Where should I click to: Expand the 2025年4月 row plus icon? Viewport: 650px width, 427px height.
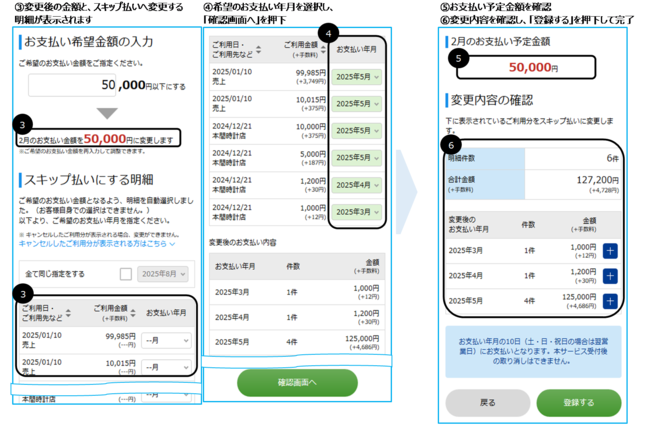[609, 276]
